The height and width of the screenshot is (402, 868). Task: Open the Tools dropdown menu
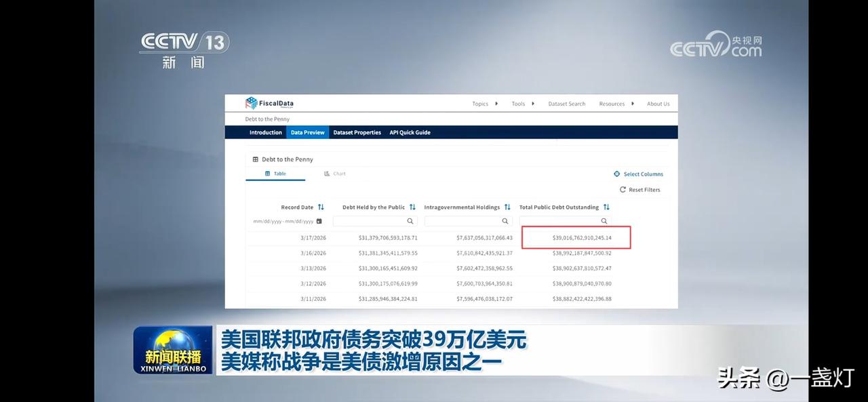(x=523, y=104)
